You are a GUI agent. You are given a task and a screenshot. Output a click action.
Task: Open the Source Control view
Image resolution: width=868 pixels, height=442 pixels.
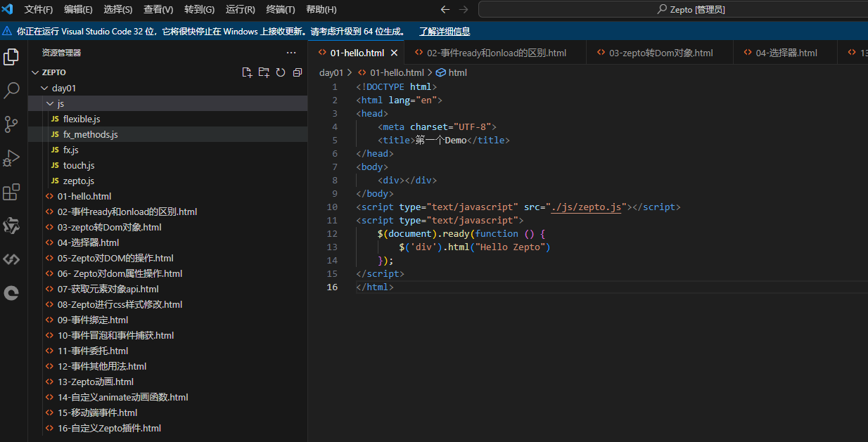(11, 124)
